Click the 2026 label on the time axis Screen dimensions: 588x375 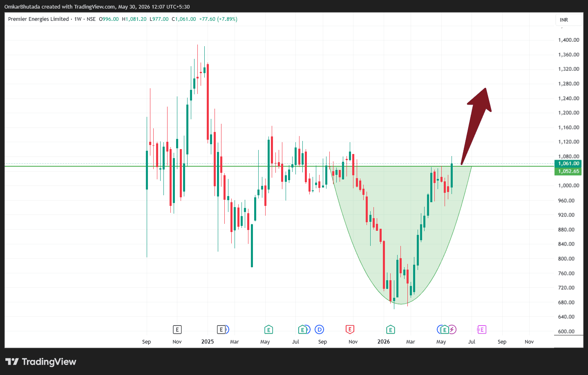[x=384, y=342]
